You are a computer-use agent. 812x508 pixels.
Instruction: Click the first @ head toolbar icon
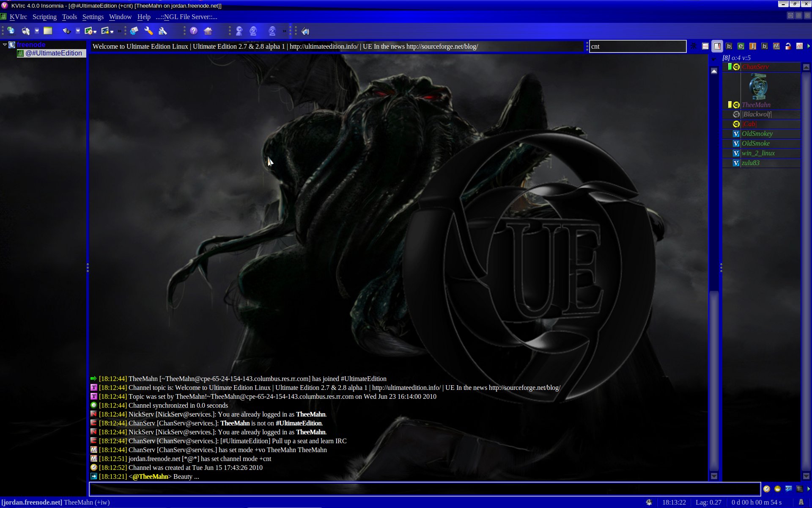tap(253, 31)
